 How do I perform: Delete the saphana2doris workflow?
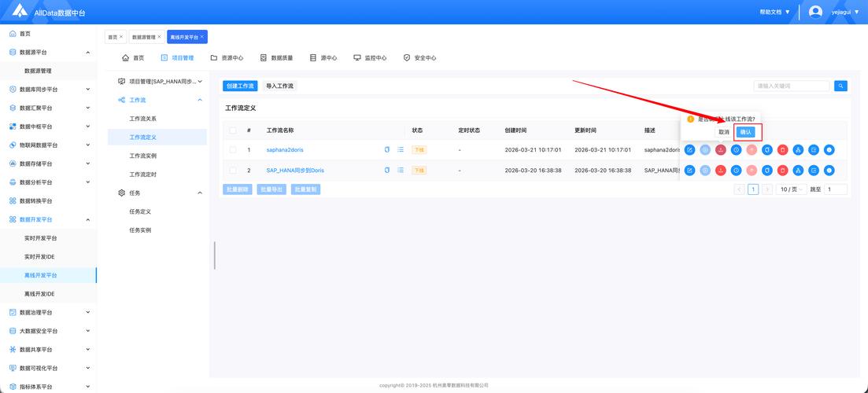[x=782, y=150]
